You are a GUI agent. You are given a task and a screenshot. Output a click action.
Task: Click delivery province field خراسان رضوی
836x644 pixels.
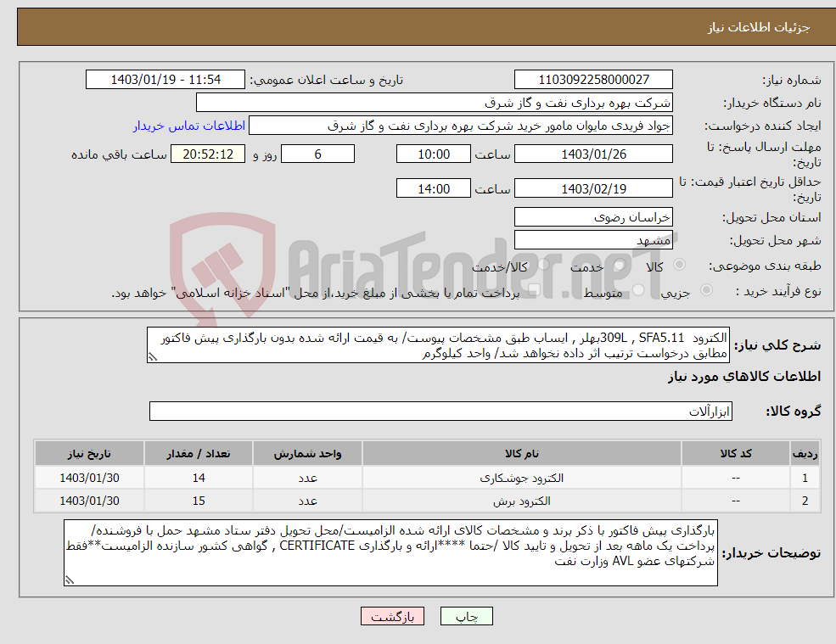(593, 217)
